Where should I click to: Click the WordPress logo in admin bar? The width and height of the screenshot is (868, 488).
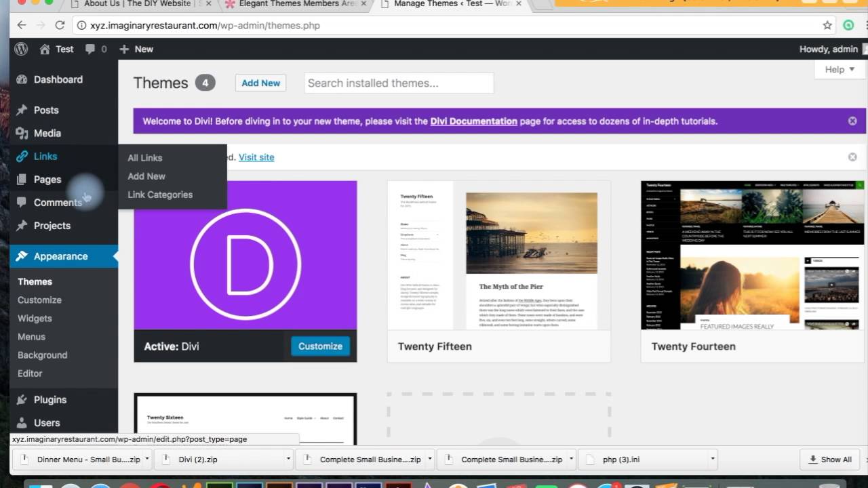[x=21, y=49]
